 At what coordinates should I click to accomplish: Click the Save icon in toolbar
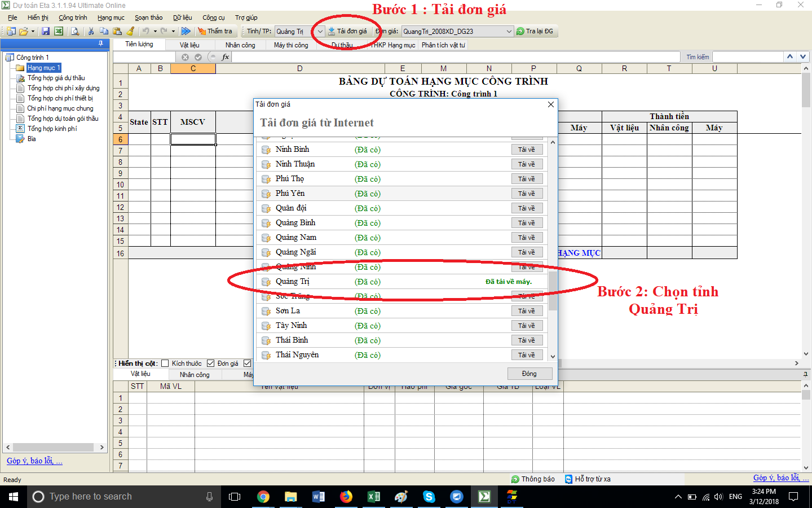(46, 32)
